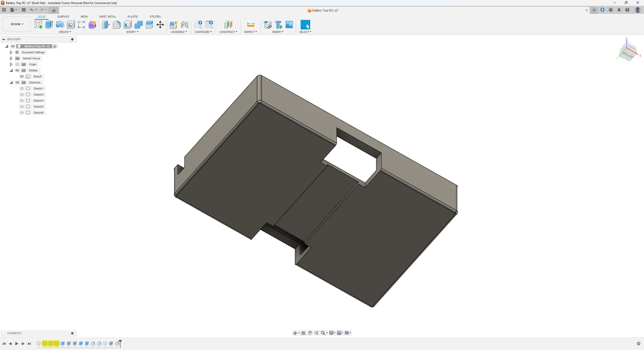
Task: Select the Shell tool icon
Action: click(128, 25)
